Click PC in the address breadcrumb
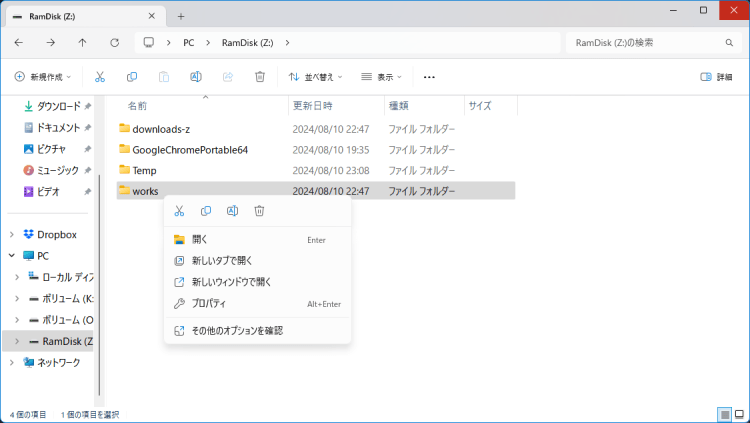Image resolution: width=750 pixels, height=423 pixels. 189,43
